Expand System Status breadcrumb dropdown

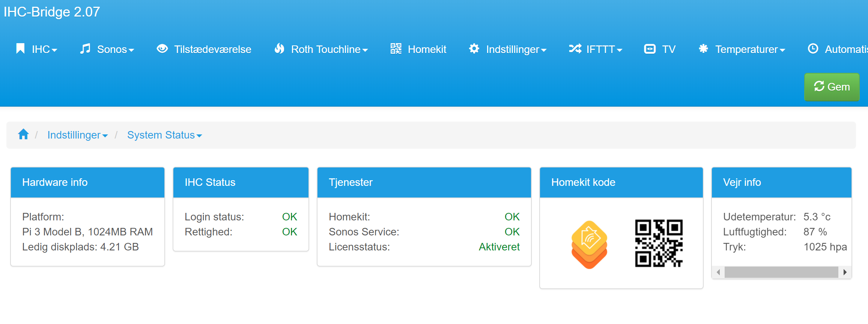click(x=164, y=135)
